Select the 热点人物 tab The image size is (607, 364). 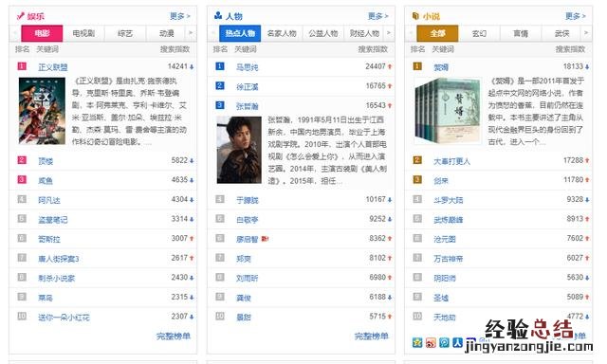pos(240,34)
